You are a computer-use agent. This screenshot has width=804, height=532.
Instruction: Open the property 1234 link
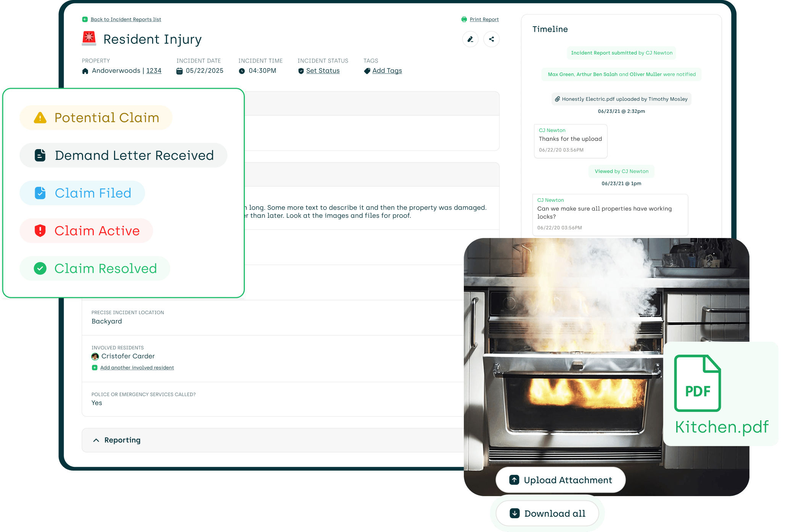154,71
